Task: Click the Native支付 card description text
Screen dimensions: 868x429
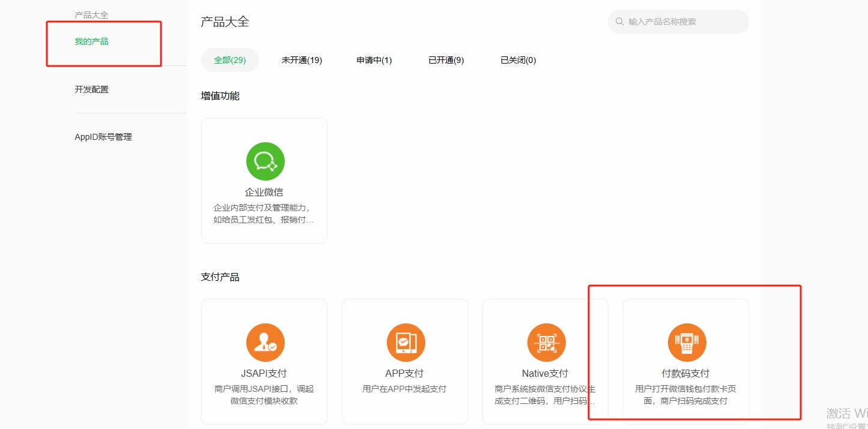Action: click(545, 395)
